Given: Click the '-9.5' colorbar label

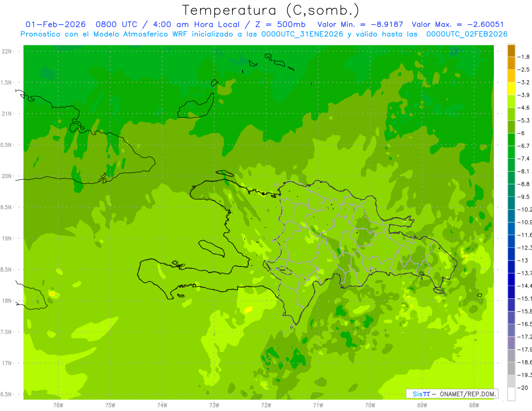Looking at the screenshot, I should click(x=524, y=197).
